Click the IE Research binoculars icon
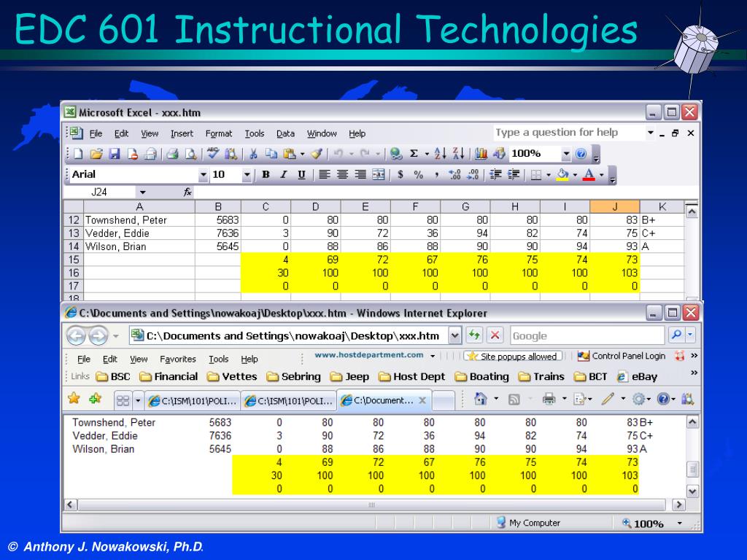This screenshot has width=747, height=560. pos(687,399)
